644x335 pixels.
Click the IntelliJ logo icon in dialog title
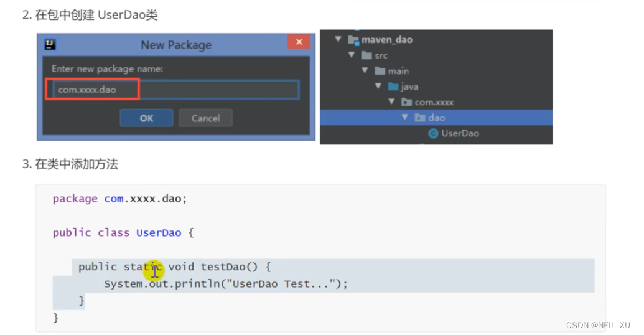[x=50, y=44]
